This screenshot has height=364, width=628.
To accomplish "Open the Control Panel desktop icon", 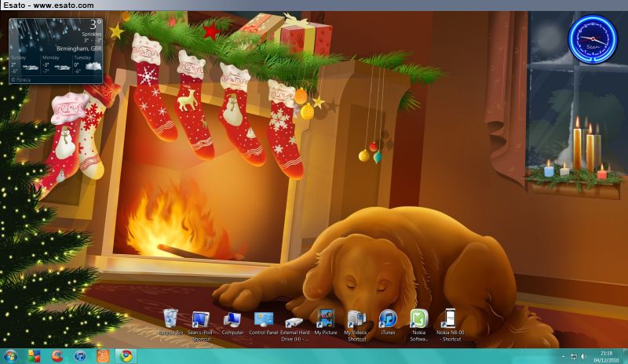I will point(264,322).
